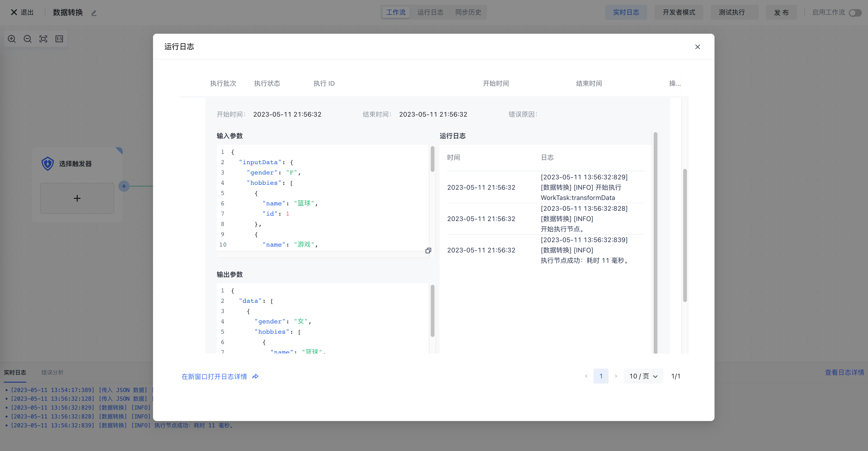Switch to the 运行日志 top tab

click(x=430, y=12)
